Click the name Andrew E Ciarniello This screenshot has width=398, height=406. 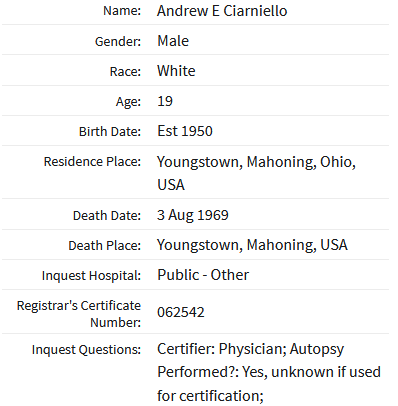coord(222,11)
